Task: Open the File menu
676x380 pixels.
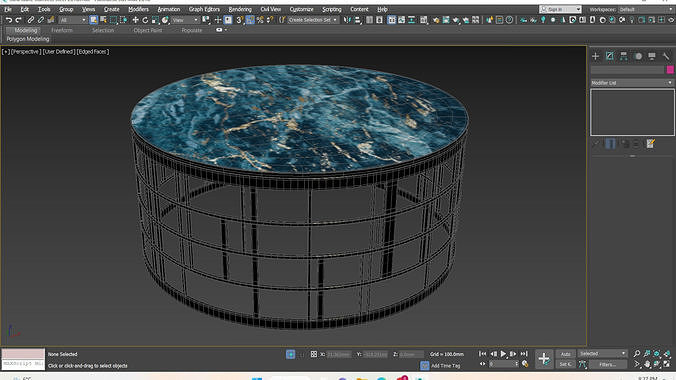Action: click(x=8, y=9)
